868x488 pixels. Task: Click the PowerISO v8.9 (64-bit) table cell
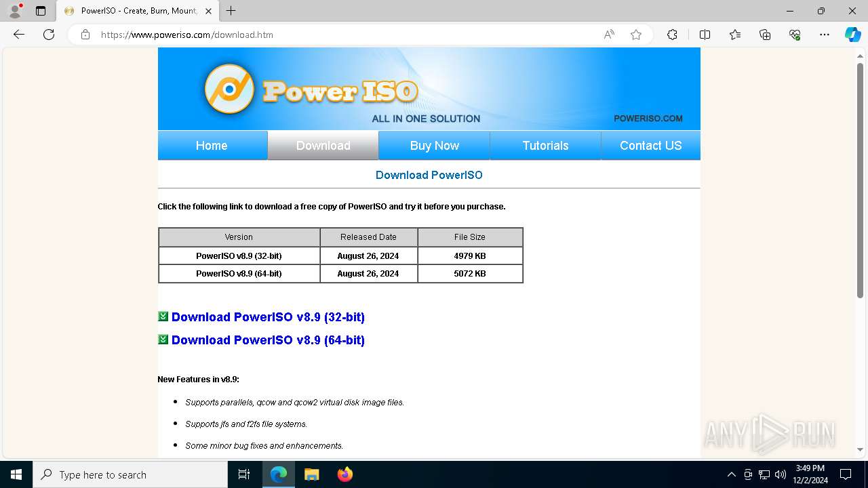pos(239,273)
